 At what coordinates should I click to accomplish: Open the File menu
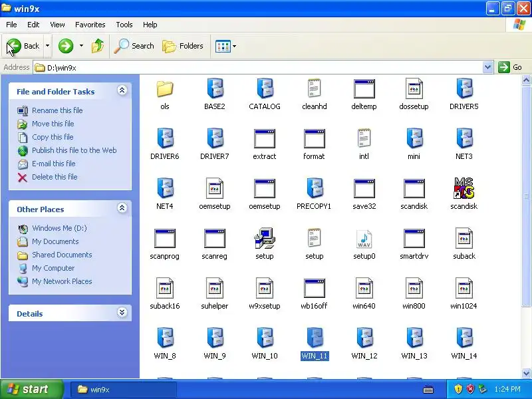pyautogui.click(x=11, y=25)
